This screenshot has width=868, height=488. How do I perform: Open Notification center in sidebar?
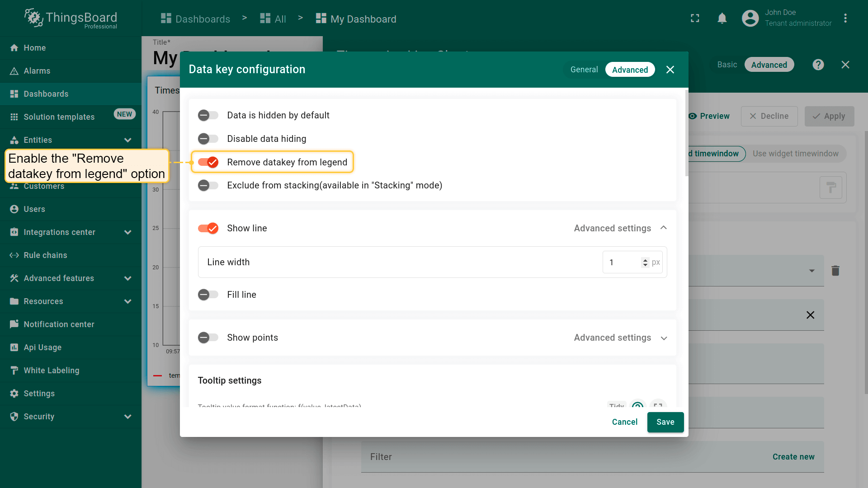coord(59,324)
